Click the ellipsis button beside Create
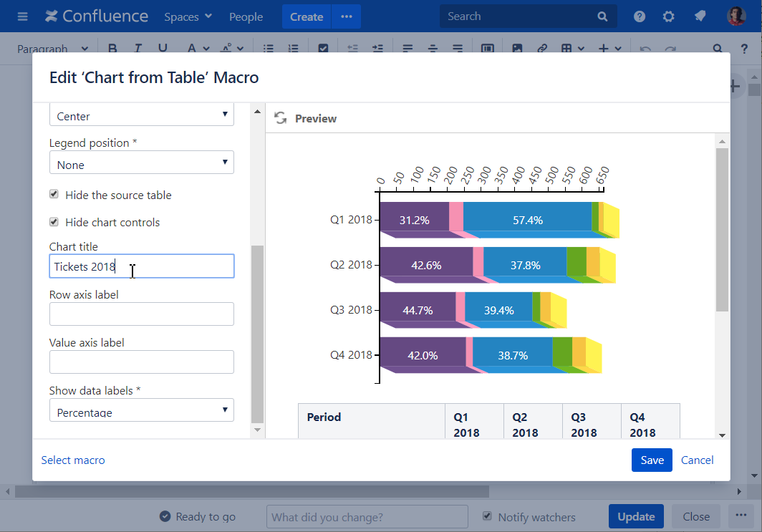762x532 pixels. [x=347, y=16]
